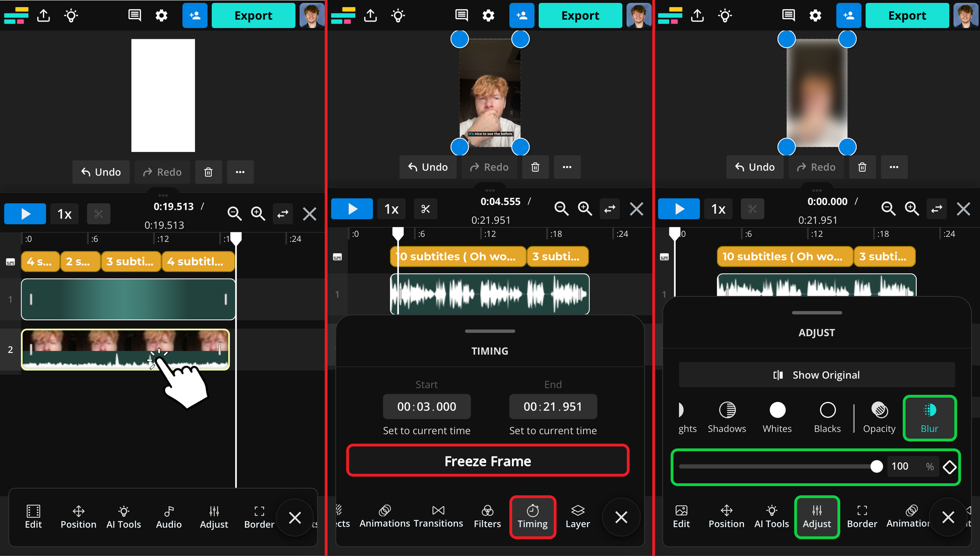Select the Shadows adjustment

coord(727,418)
